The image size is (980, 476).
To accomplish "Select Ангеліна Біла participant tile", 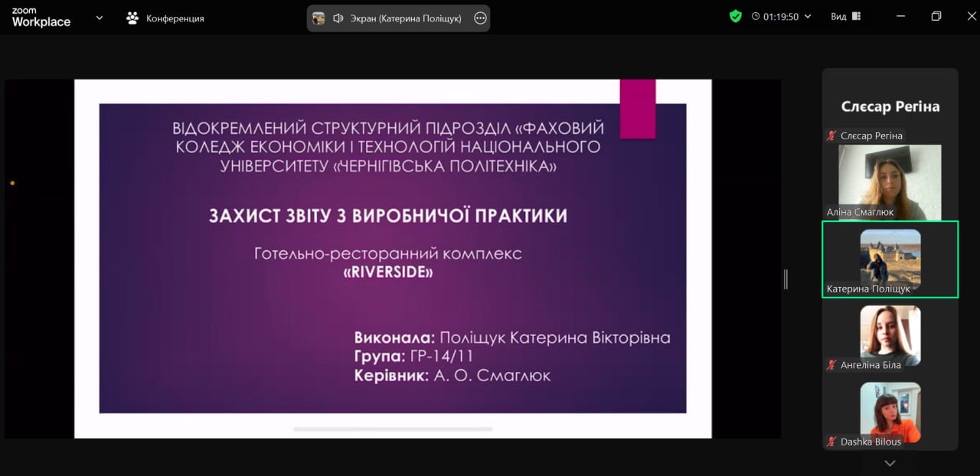I will click(890, 336).
